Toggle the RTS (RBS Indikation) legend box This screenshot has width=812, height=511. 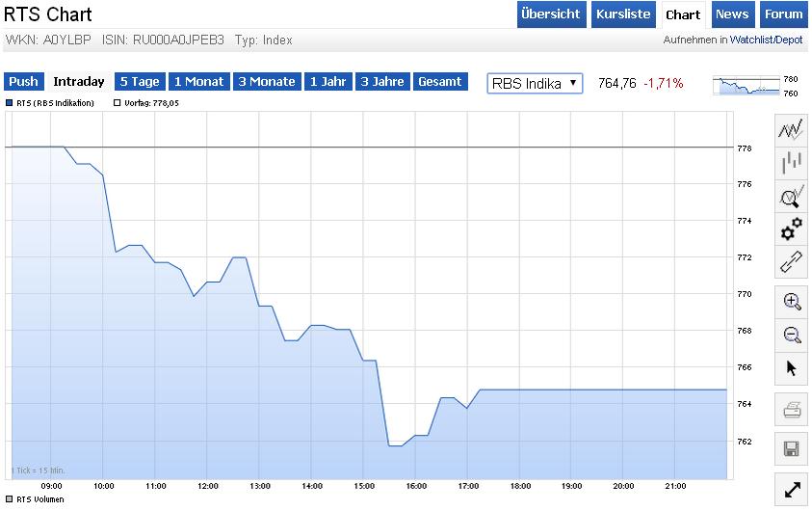tap(10, 103)
